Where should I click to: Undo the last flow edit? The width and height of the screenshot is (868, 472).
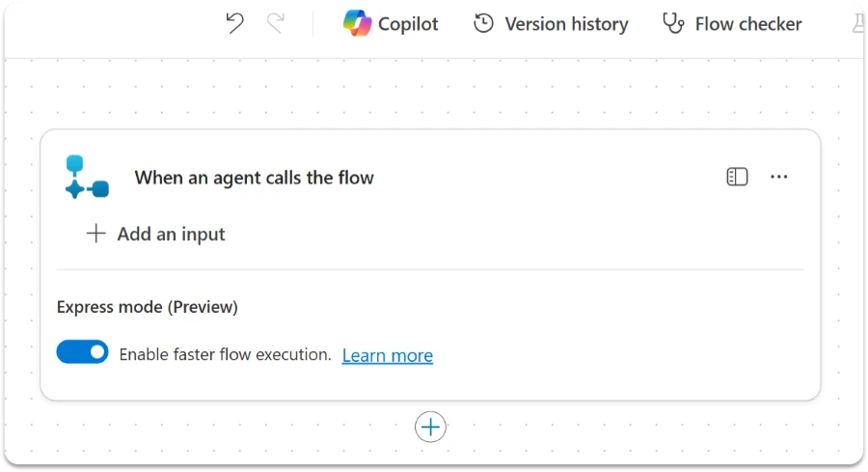[234, 23]
